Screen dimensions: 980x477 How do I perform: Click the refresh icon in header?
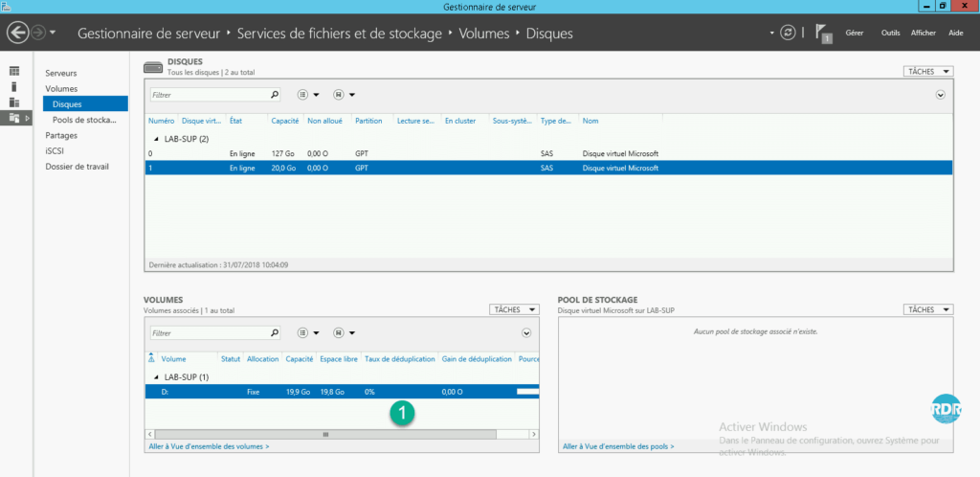point(789,33)
